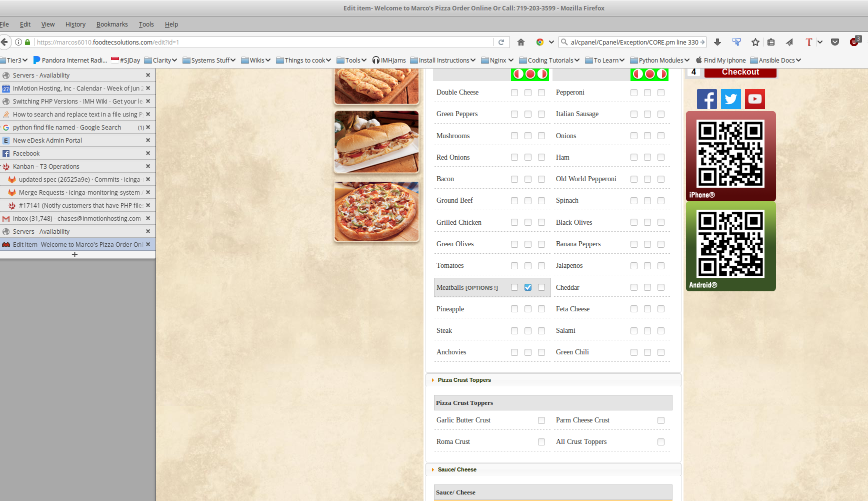Collapse the Pizza Crust Toppers section
The width and height of the screenshot is (868, 501).
464,380
